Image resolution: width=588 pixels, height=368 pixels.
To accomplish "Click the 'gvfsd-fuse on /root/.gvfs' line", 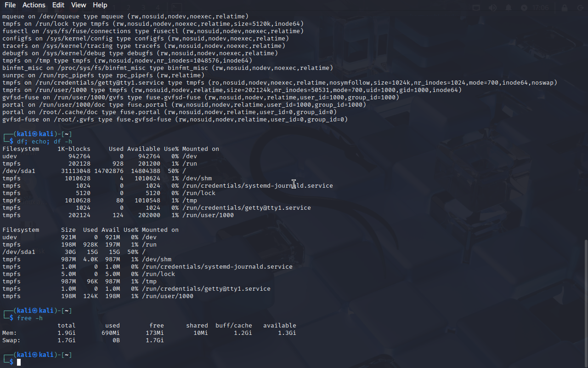I will click(175, 119).
